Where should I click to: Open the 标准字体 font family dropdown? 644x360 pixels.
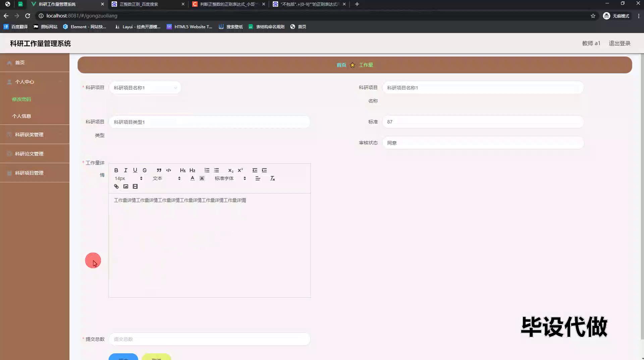click(230, 178)
